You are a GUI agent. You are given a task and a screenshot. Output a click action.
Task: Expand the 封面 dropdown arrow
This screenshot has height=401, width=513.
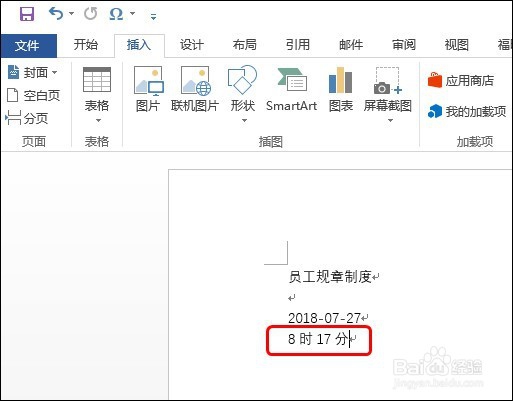pos(54,72)
